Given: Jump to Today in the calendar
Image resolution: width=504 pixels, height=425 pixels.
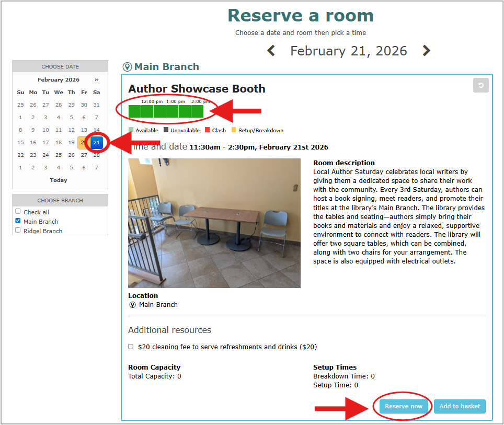Looking at the screenshot, I should pos(59,180).
